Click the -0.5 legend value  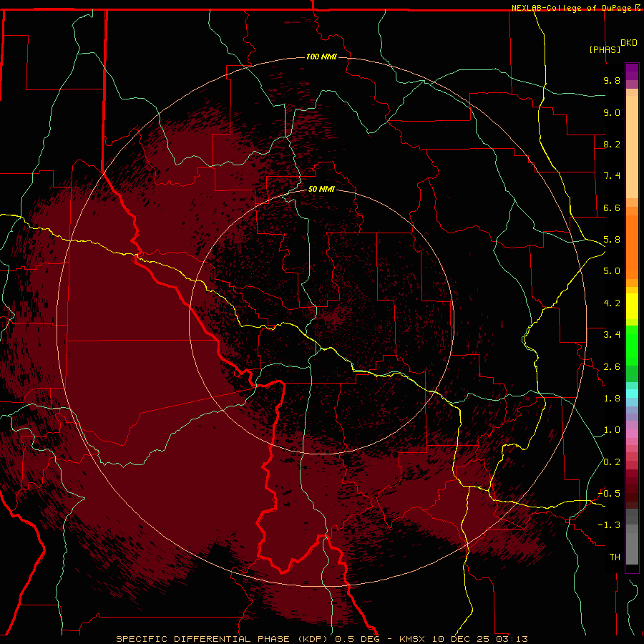click(x=609, y=493)
